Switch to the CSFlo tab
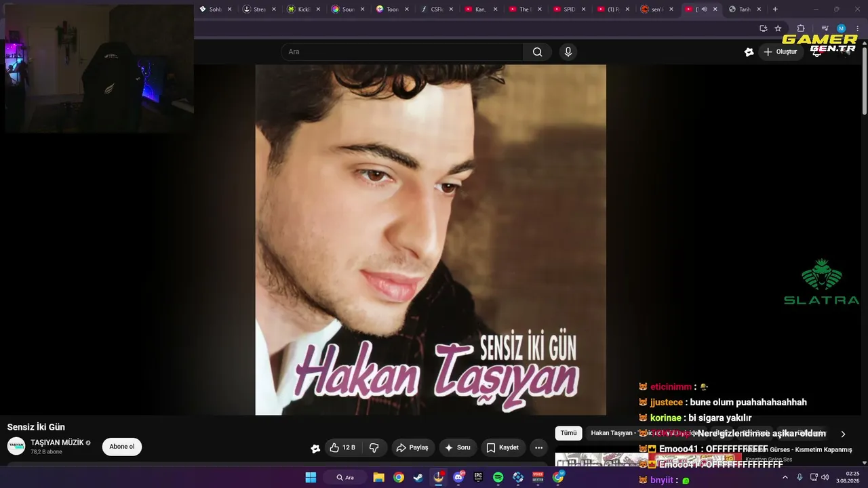 pyautogui.click(x=436, y=9)
